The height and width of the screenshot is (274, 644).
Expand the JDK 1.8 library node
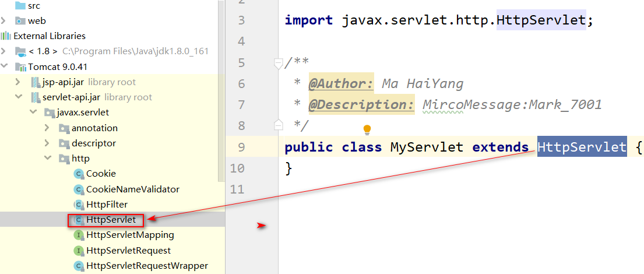3,51
